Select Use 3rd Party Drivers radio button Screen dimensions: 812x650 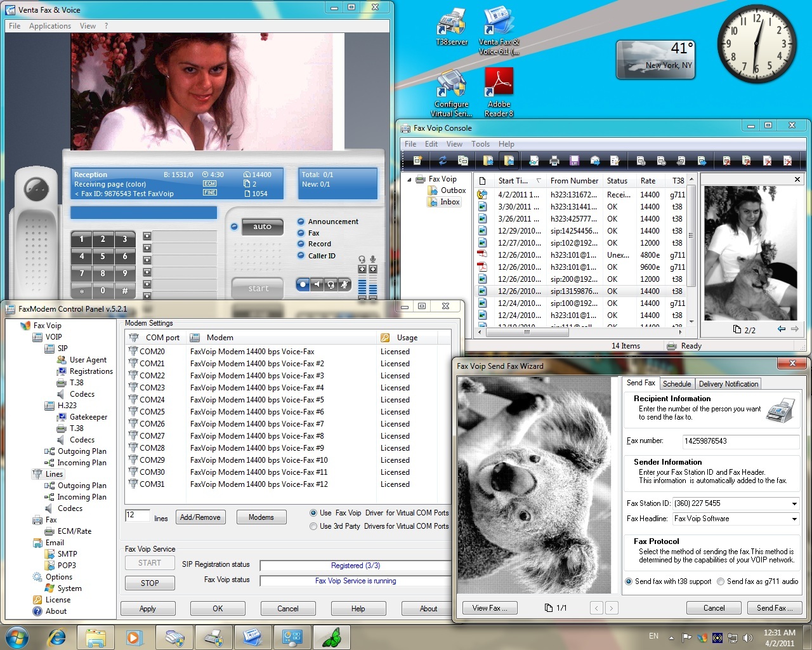tap(313, 526)
